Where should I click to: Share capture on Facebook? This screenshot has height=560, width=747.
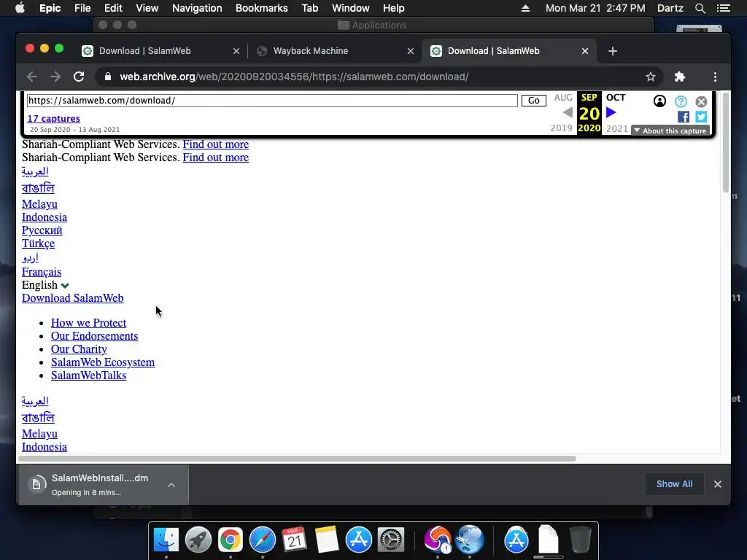pos(683,117)
